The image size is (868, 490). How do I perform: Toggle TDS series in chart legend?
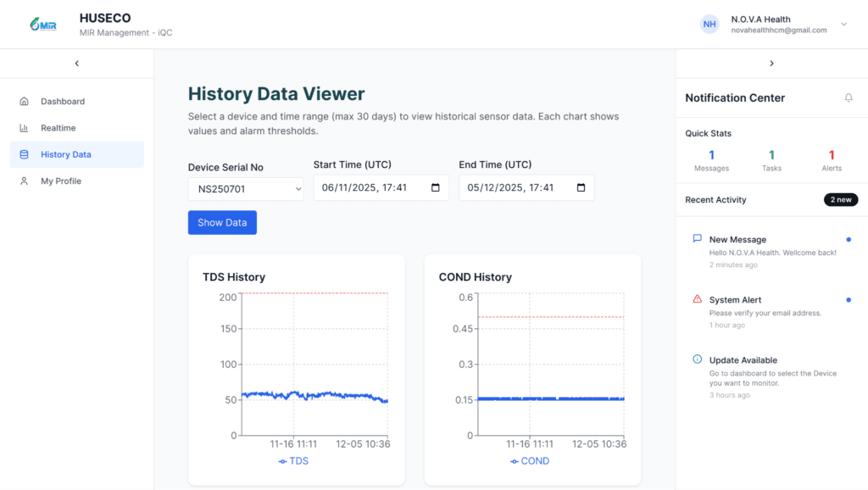point(293,461)
